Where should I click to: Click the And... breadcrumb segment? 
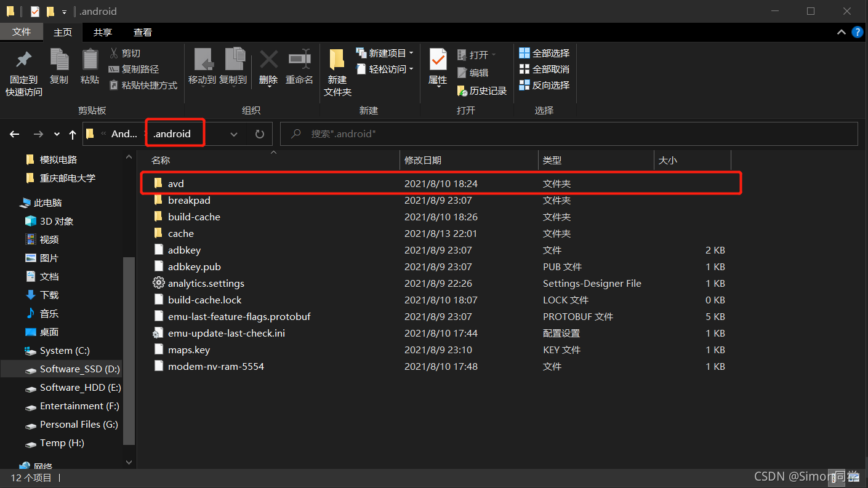click(124, 134)
